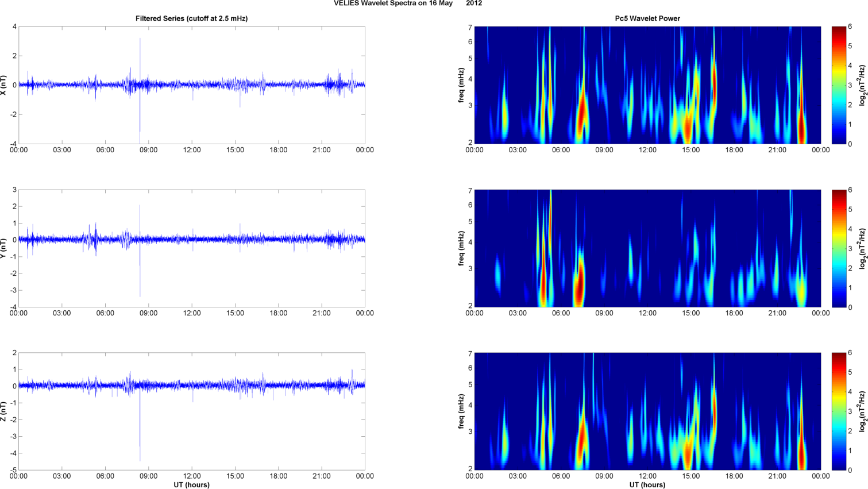Click the X (nT) axis label

[4, 85]
